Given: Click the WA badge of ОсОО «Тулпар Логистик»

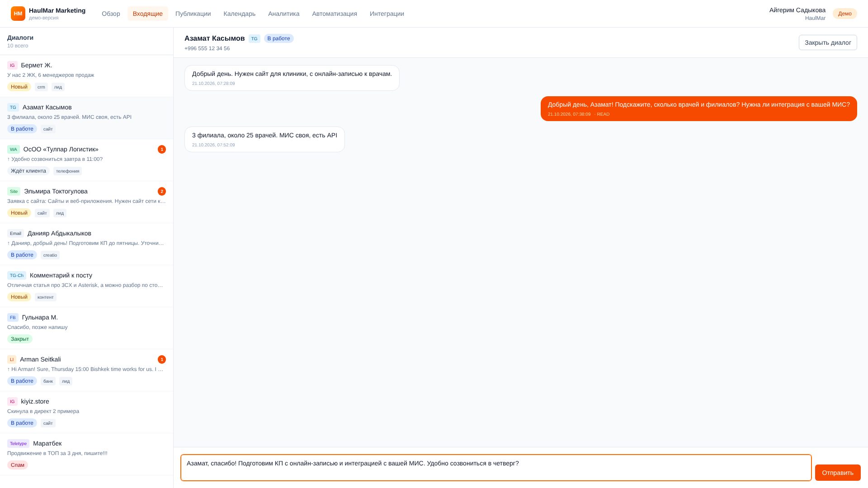Looking at the screenshot, I should 14,150.
